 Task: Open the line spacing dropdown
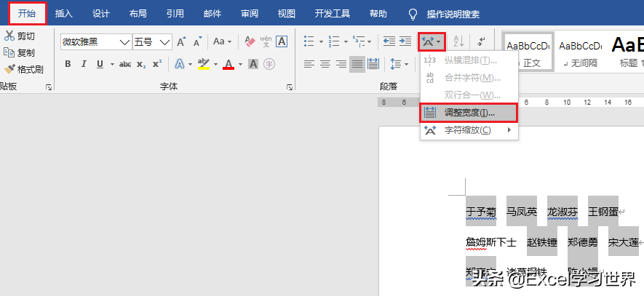(399, 64)
